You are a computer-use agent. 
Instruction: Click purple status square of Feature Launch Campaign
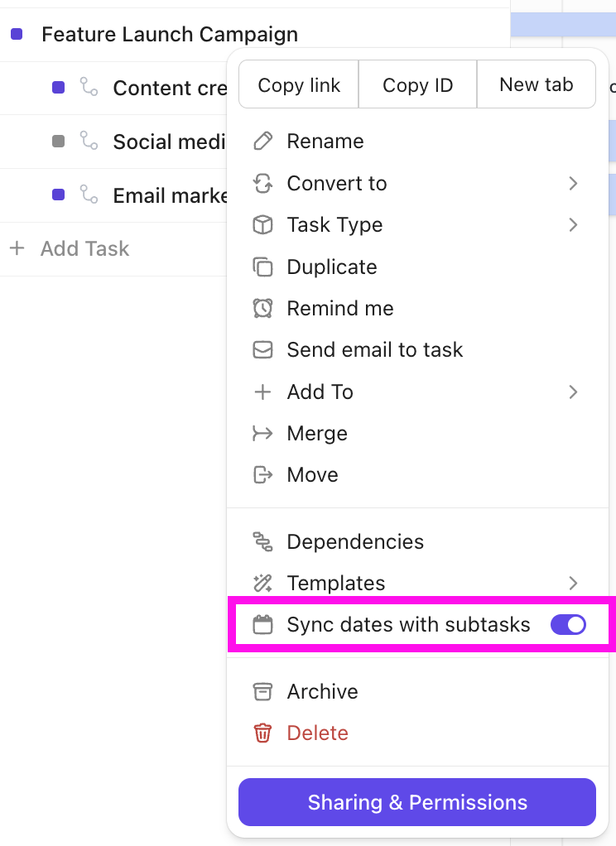point(17,34)
